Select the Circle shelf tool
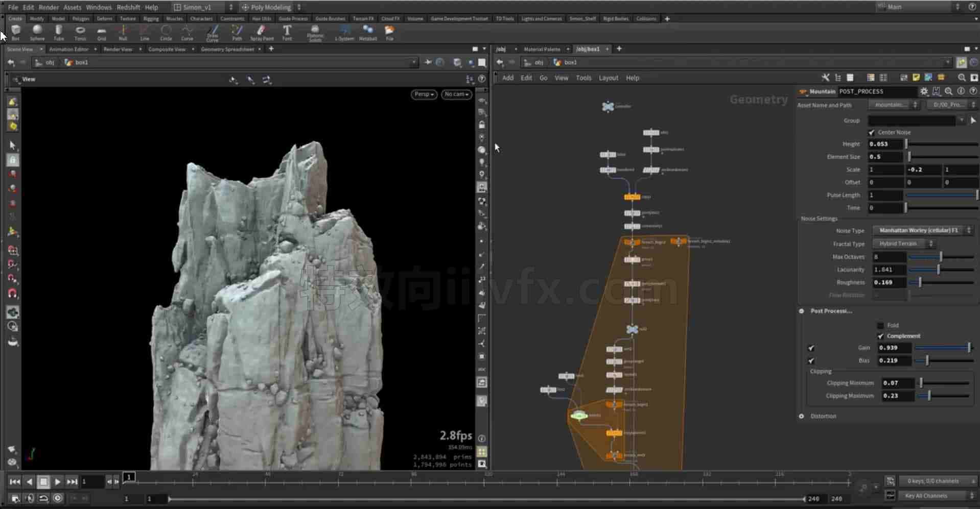Image resolution: width=980 pixels, height=509 pixels. 166,33
